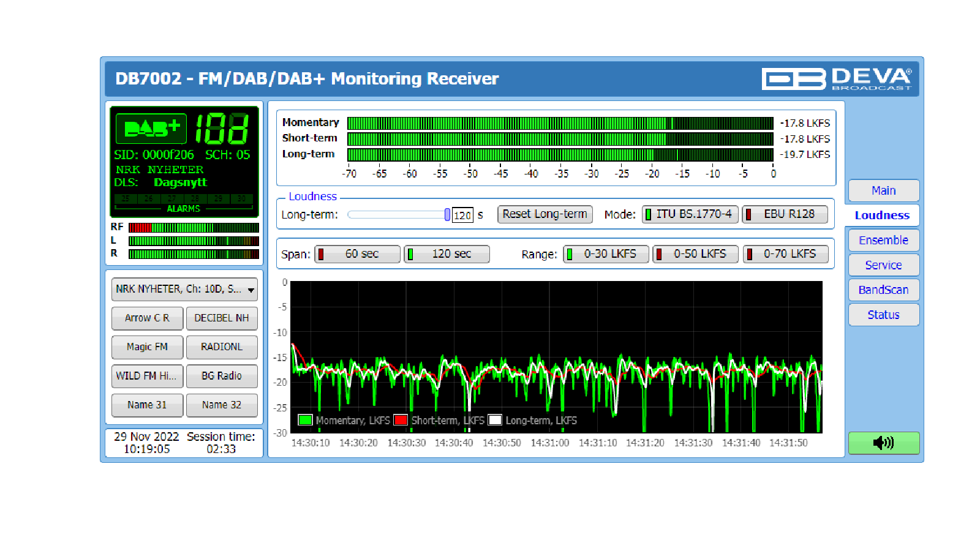980x551 pixels.
Task: Click the Momentary -17.8 LKFS value
Action: coord(805,123)
